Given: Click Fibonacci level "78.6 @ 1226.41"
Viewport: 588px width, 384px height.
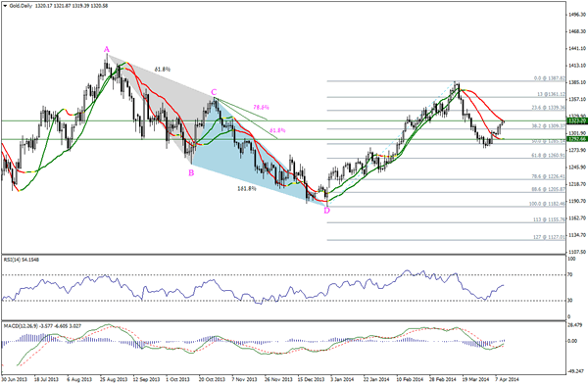Looking at the screenshot, I should [x=548, y=176].
